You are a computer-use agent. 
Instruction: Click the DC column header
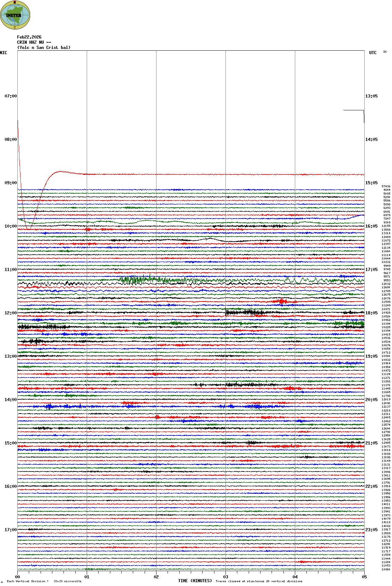pos(385,52)
